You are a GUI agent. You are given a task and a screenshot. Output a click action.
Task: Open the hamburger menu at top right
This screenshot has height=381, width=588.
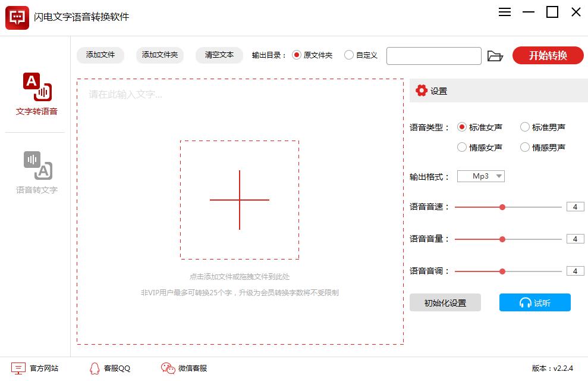pos(504,12)
